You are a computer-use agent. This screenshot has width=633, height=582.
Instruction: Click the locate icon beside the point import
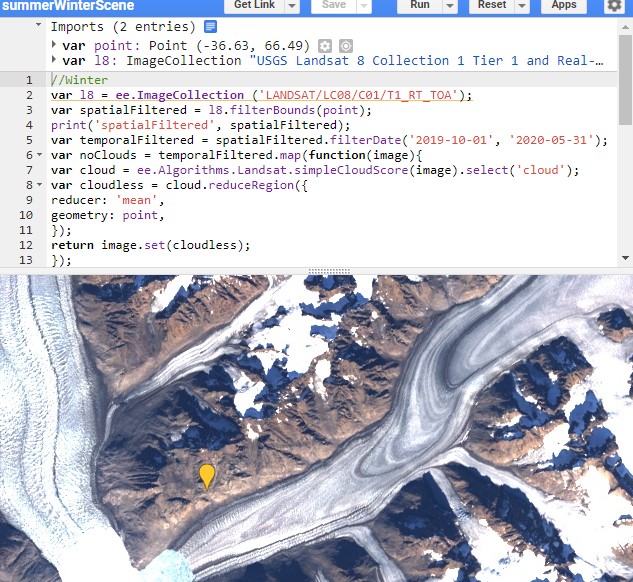(346, 46)
